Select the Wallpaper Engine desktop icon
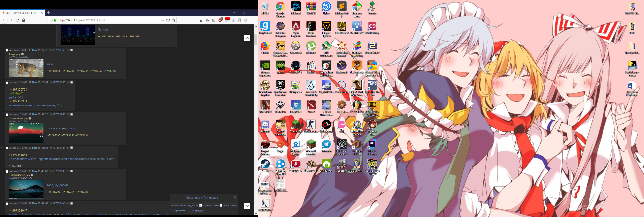The image size is (644, 217). click(296, 147)
